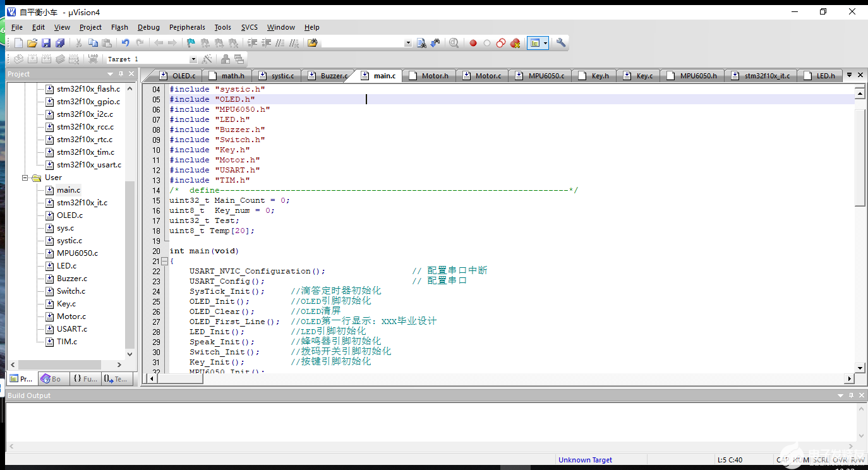This screenshot has height=470, width=868.
Task: Click the Download LOAD icon
Action: click(x=93, y=59)
